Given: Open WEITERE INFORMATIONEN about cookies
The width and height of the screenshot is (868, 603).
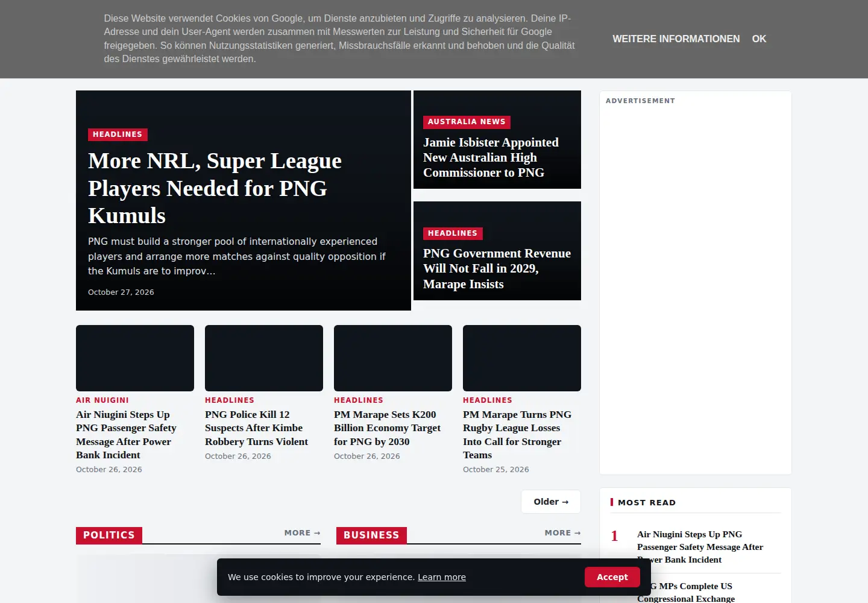Looking at the screenshot, I should (x=676, y=39).
